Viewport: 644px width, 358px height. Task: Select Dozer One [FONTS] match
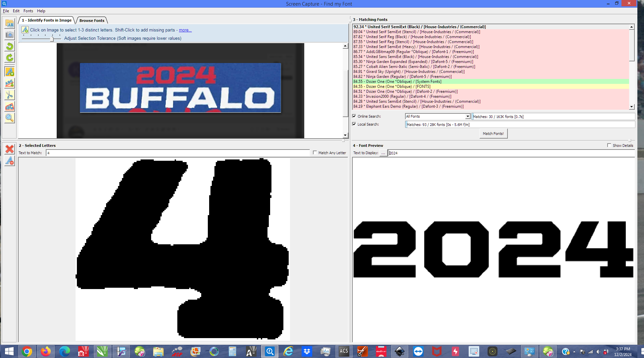click(491, 87)
